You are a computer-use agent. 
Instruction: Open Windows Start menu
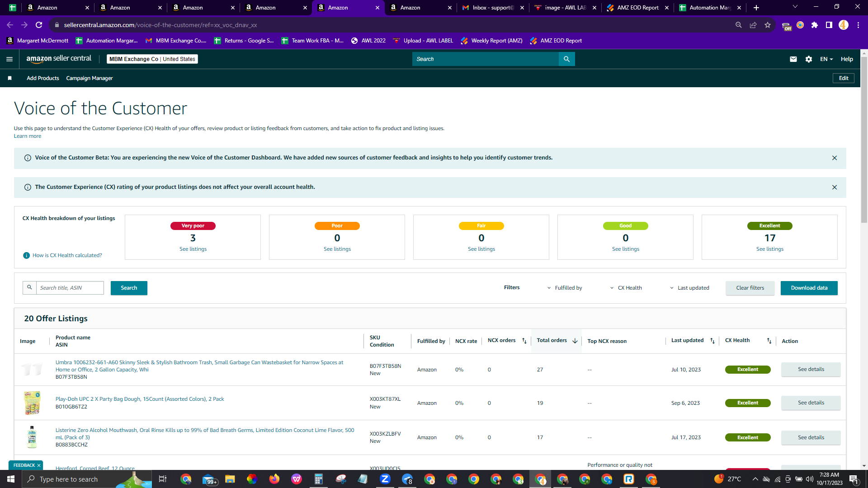[11, 479]
